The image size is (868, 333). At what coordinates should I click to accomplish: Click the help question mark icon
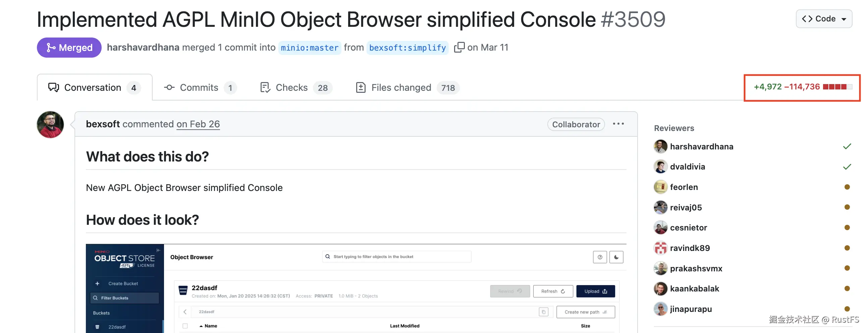point(599,257)
